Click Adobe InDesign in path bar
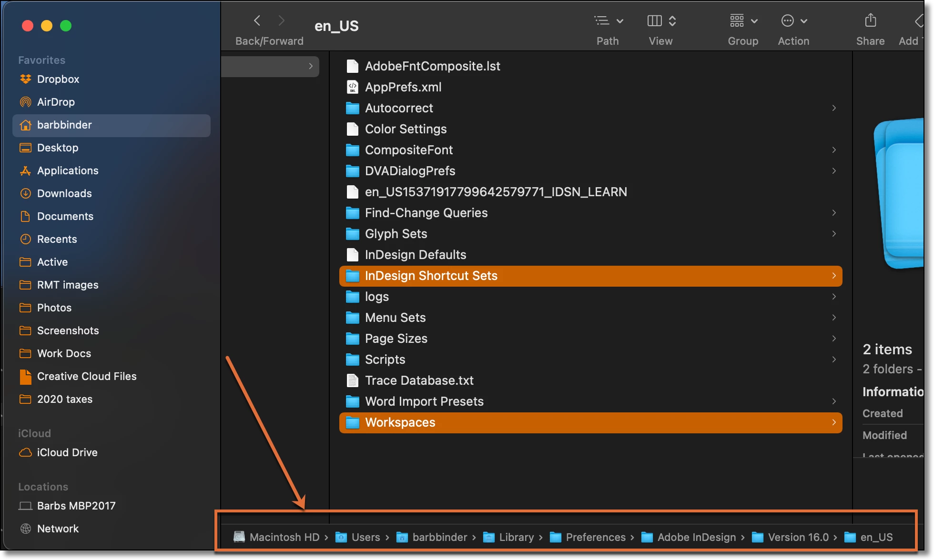This screenshot has width=934, height=560. [x=696, y=537]
